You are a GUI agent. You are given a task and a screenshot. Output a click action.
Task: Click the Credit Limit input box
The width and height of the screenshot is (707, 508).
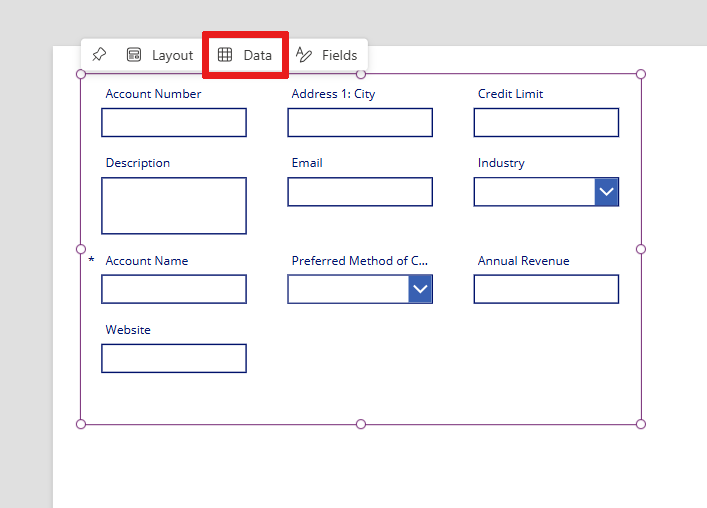tap(546, 122)
